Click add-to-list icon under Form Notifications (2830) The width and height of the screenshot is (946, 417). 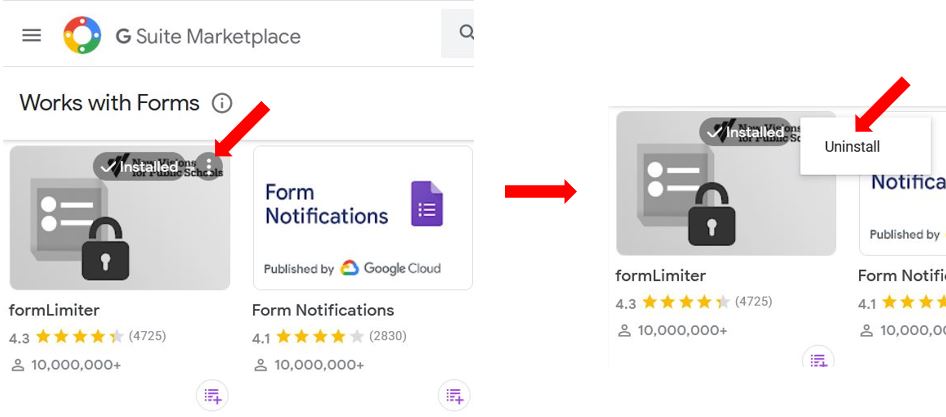pos(454,395)
